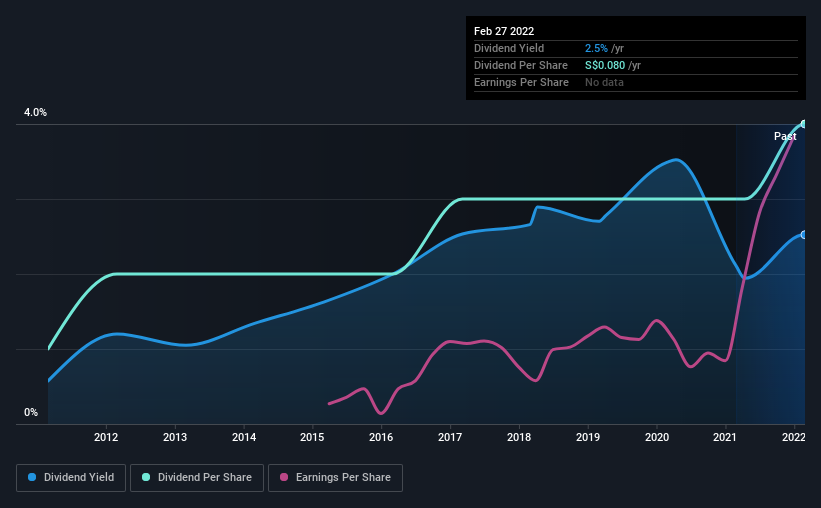
Task: Select the 2014 year tick label
Action: [244, 437]
